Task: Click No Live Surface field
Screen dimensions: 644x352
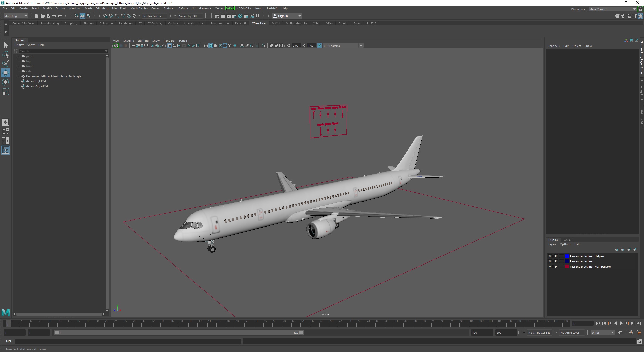Action: tap(154, 16)
